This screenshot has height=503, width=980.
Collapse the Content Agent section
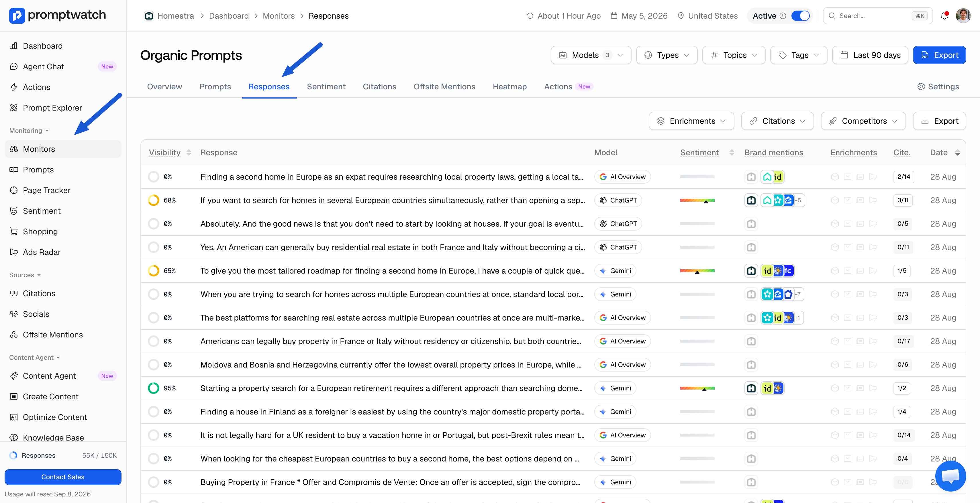pos(35,358)
